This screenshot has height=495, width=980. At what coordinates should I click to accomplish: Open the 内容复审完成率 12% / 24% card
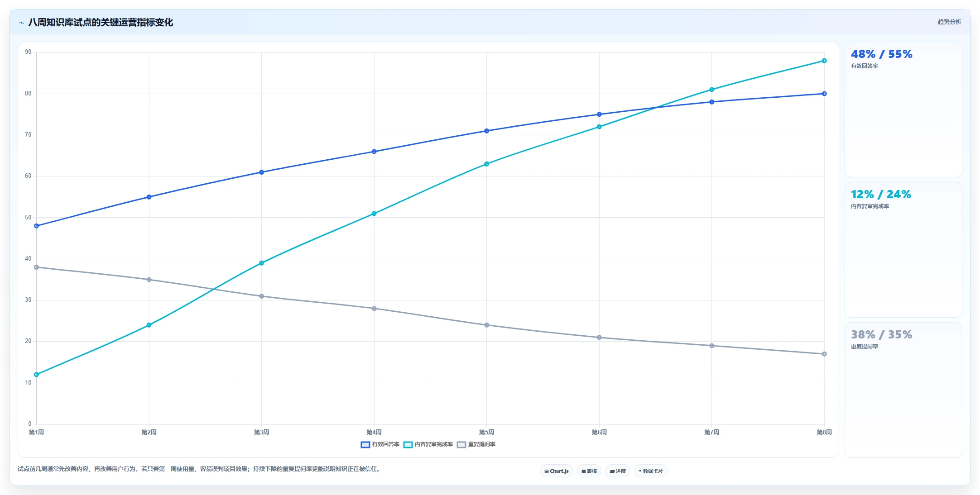903,250
